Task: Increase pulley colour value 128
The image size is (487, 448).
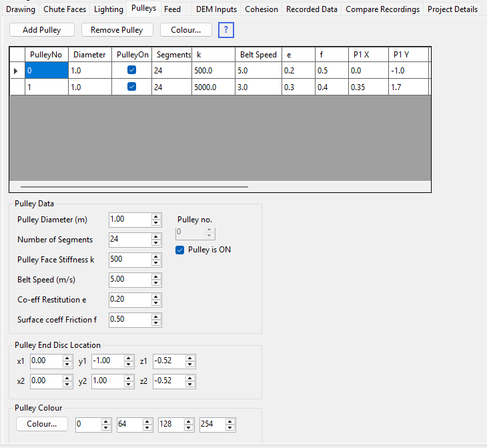Action: 189,422
